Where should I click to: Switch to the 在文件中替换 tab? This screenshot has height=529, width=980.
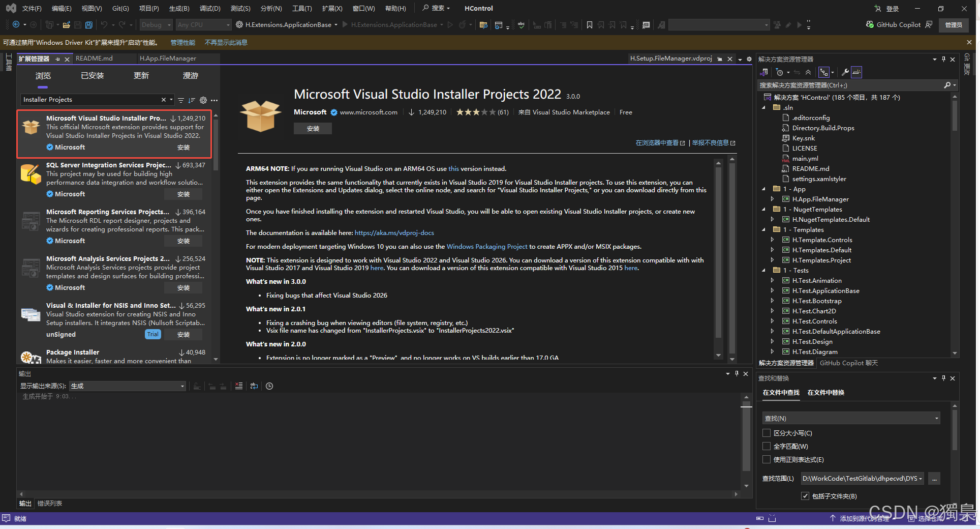[825, 392]
